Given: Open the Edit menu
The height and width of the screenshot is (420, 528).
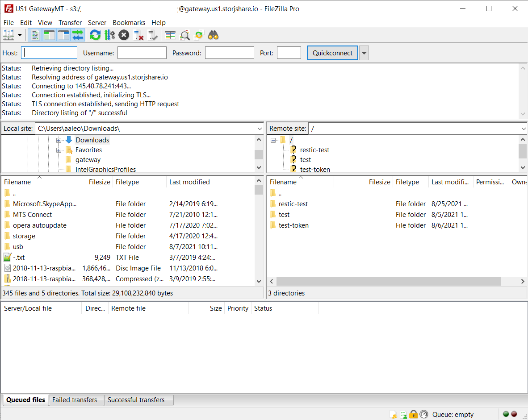Looking at the screenshot, I should pyautogui.click(x=26, y=23).
